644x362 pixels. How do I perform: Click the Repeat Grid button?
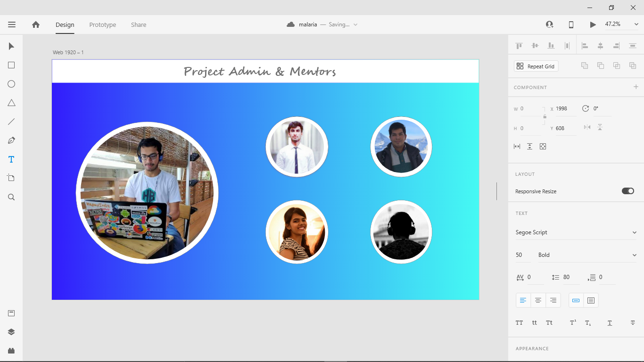536,66
